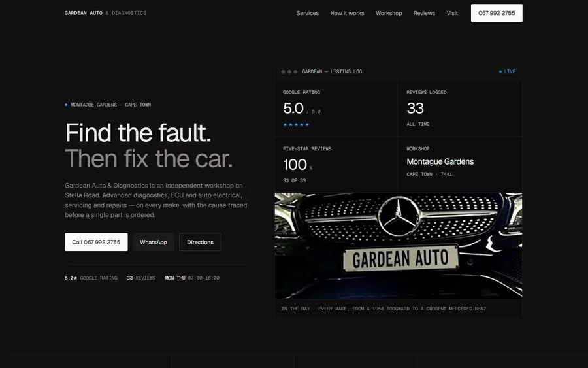Click the 'Find the fault.' headline
Screen dimensions: 588x368
click(x=138, y=133)
